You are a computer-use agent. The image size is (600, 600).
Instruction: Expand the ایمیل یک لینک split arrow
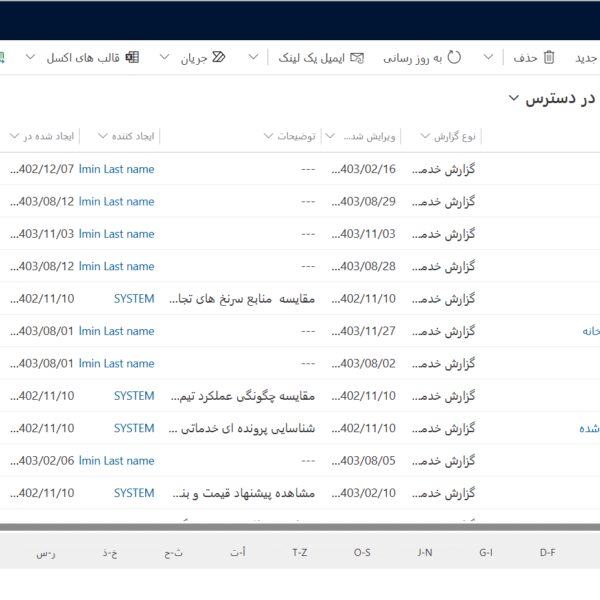coord(254,58)
